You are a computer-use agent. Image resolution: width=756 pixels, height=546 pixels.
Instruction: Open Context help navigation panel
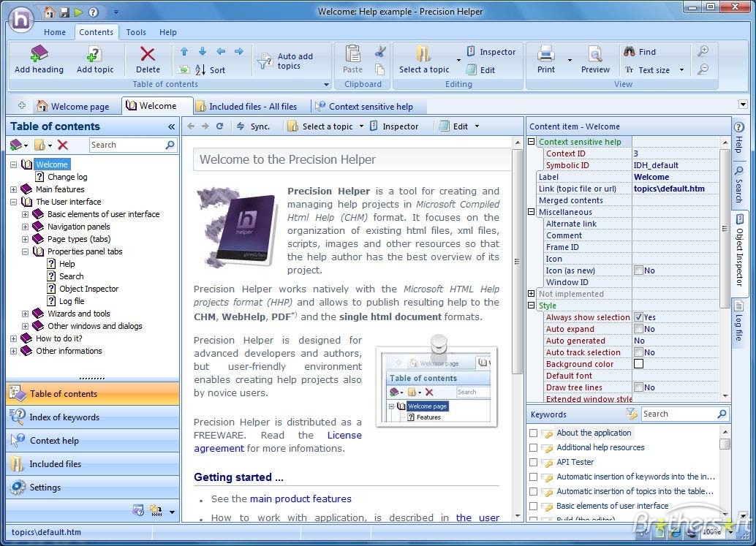[93, 441]
